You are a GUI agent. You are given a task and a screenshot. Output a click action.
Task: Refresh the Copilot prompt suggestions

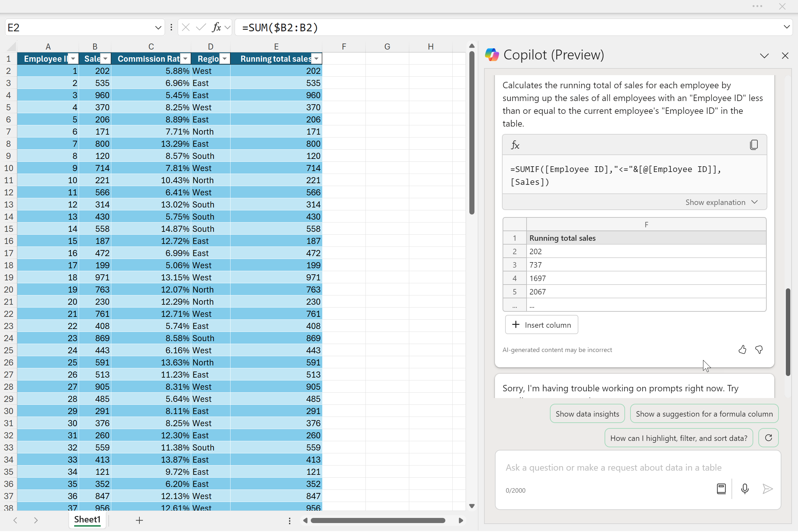coord(768,438)
